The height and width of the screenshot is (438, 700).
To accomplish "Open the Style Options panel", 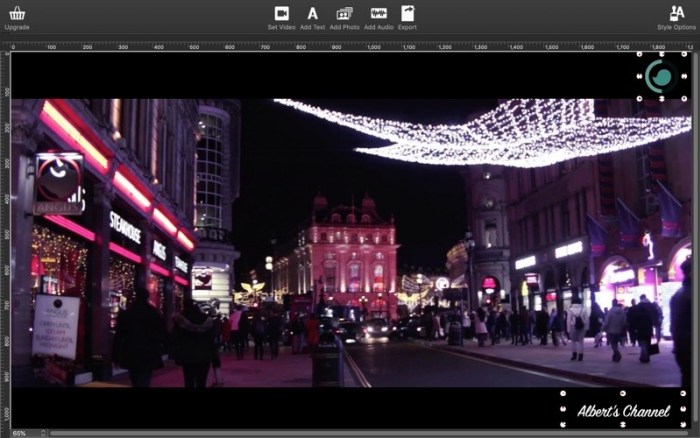I will pyautogui.click(x=677, y=14).
